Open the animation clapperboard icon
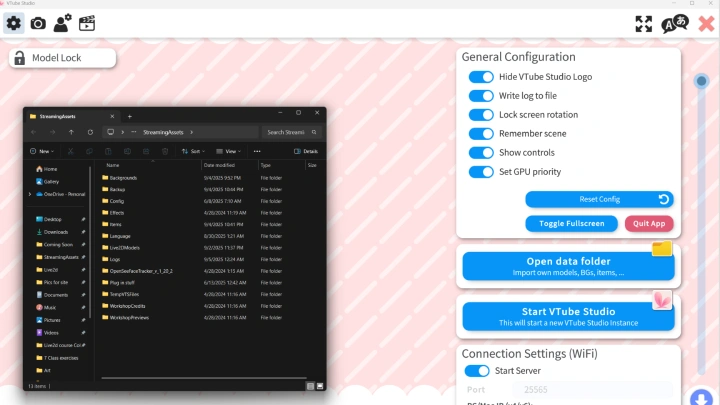Viewport: 720px width, 405px height. (87, 23)
